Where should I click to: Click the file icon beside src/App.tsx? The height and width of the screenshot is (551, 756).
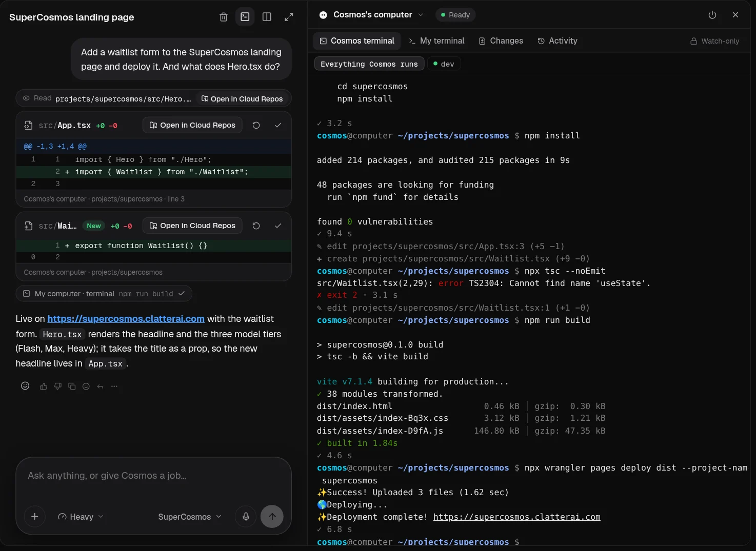pyautogui.click(x=29, y=125)
